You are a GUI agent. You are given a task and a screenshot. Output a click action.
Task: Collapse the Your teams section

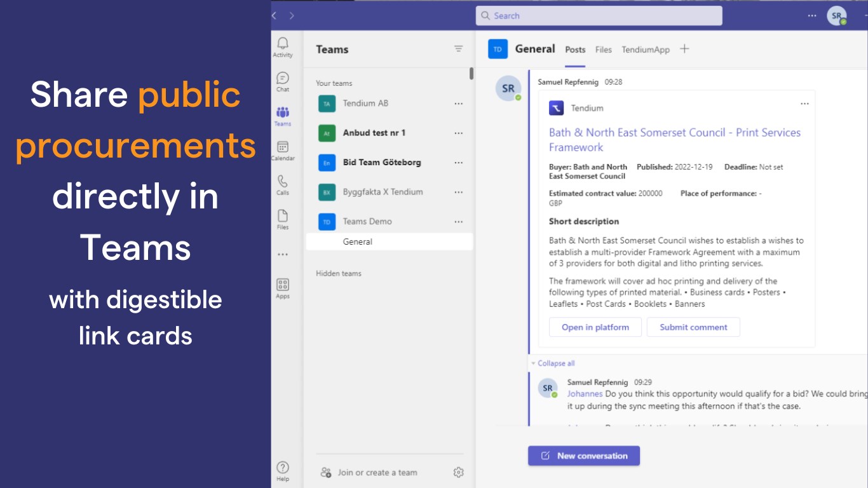click(334, 83)
